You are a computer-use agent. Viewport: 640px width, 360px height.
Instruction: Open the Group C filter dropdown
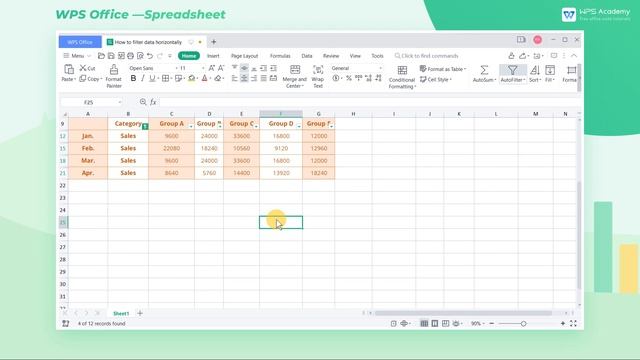click(256, 127)
